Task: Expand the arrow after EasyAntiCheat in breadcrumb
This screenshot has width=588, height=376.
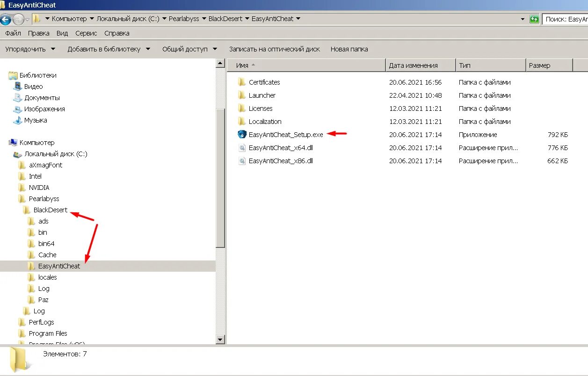Action: (298, 19)
